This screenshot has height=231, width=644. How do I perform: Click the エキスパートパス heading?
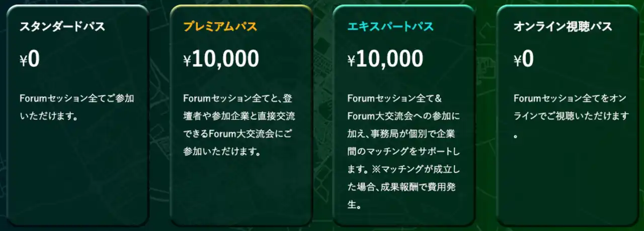(390, 27)
